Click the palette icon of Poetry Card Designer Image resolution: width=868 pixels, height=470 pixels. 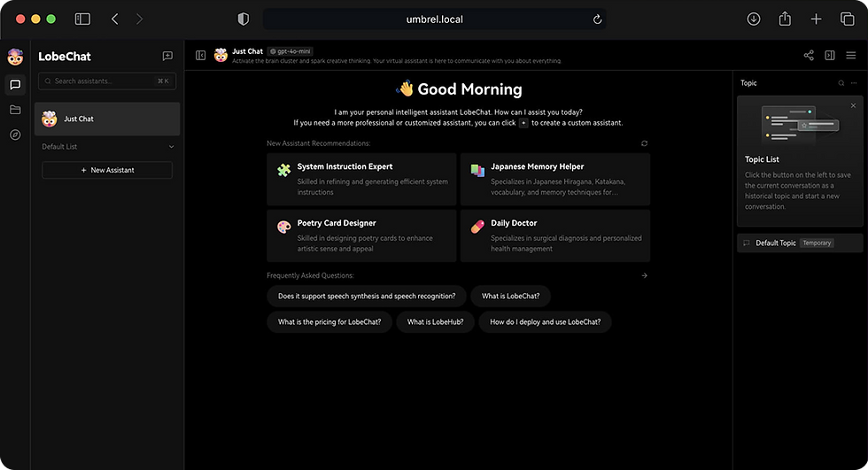[284, 227]
